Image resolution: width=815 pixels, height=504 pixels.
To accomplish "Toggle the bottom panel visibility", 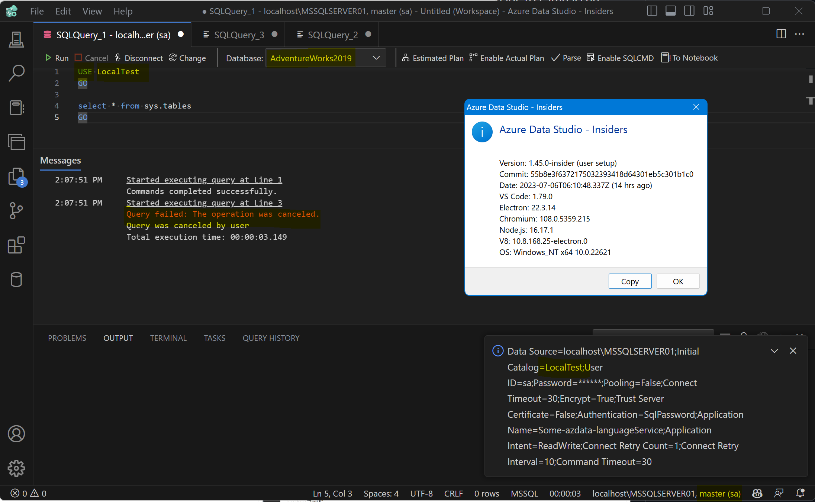I will pyautogui.click(x=670, y=11).
